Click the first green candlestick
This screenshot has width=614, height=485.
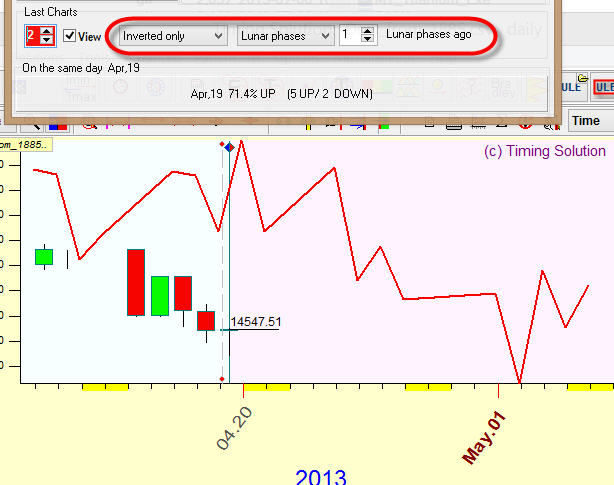click(x=43, y=257)
